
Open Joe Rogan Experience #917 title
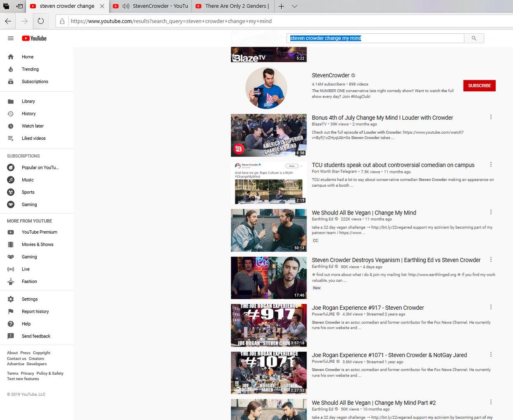[x=368, y=308]
